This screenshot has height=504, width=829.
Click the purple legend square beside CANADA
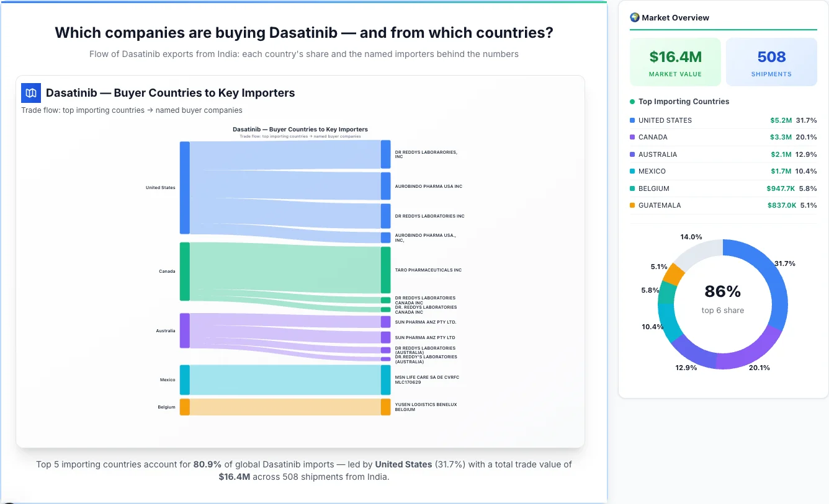click(631, 137)
